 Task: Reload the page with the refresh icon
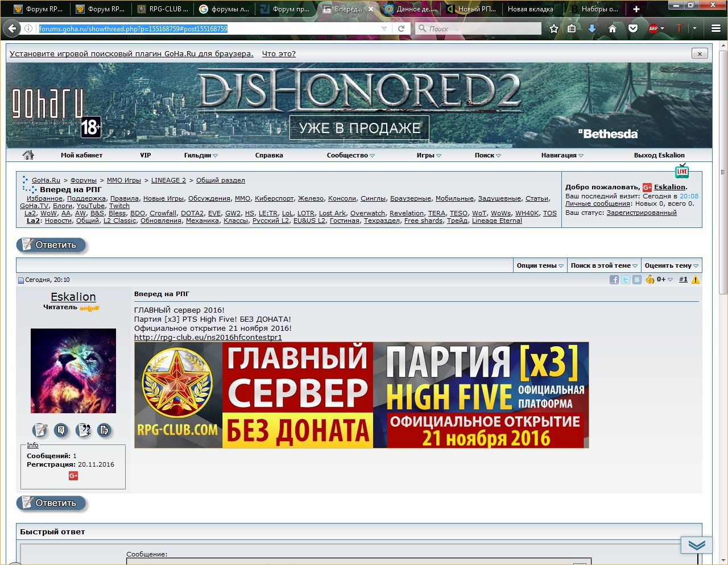pyautogui.click(x=401, y=28)
